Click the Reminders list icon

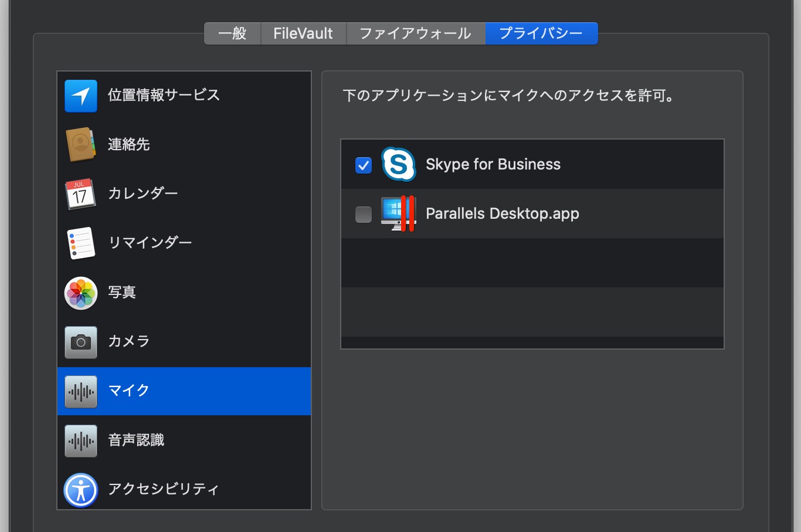click(x=81, y=243)
